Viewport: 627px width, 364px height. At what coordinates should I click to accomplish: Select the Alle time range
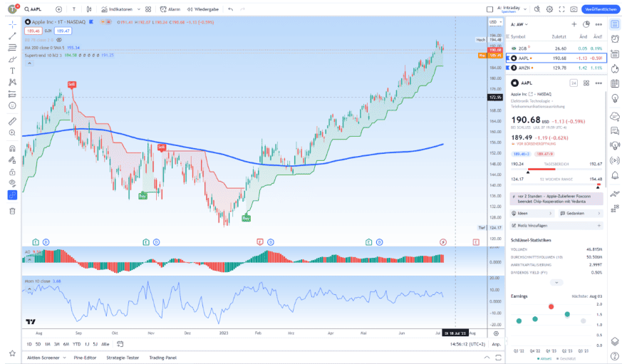[x=105, y=344]
